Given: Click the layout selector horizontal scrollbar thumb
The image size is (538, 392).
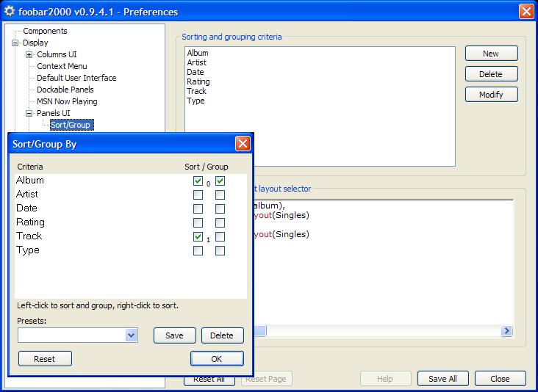Looking at the screenshot, I should coord(260,330).
